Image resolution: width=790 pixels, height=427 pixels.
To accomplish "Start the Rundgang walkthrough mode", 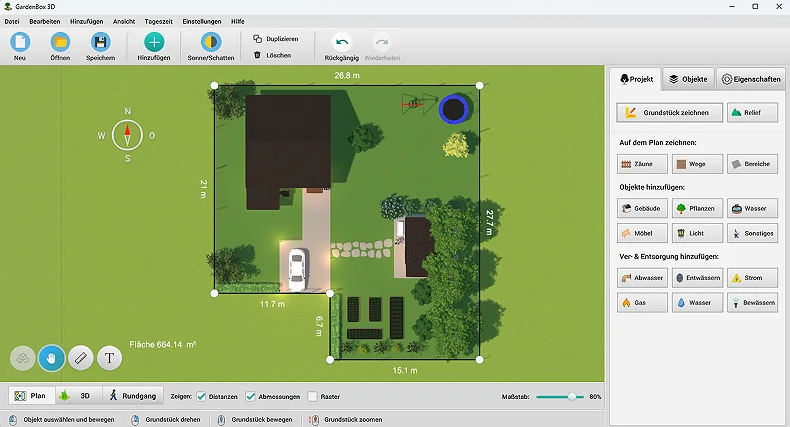I will (133, 396).
